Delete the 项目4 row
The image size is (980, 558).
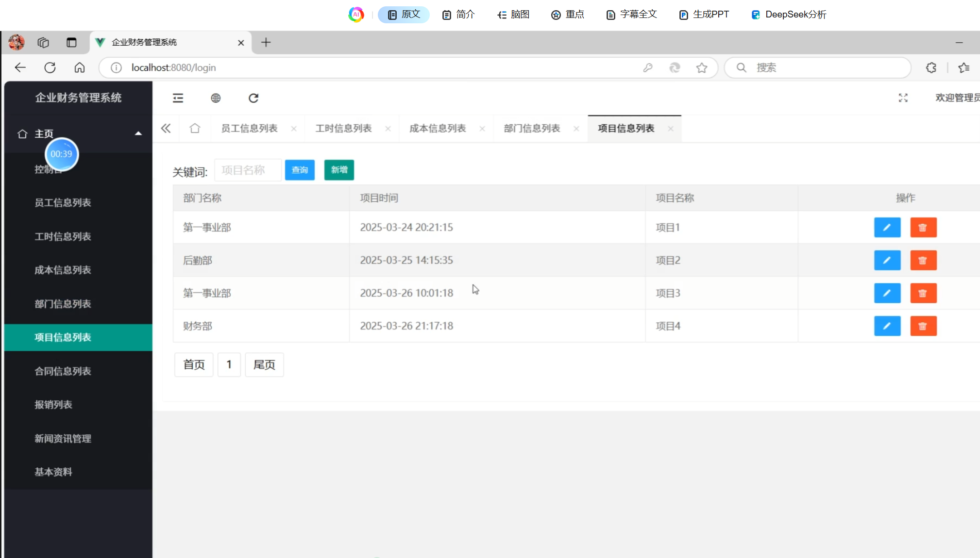coord(923,326)
